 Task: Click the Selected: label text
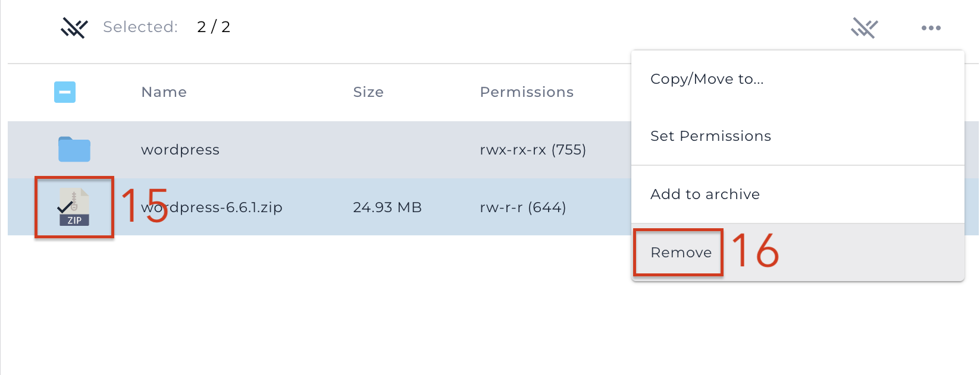(140, 27)
